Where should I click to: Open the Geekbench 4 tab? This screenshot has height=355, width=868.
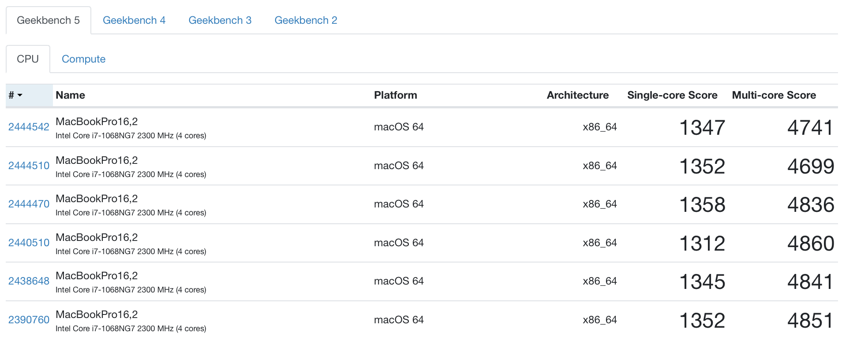coord(134,20)
